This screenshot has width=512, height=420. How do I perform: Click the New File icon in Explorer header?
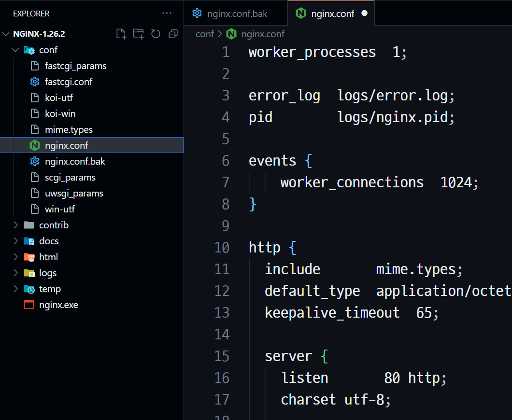121,34
